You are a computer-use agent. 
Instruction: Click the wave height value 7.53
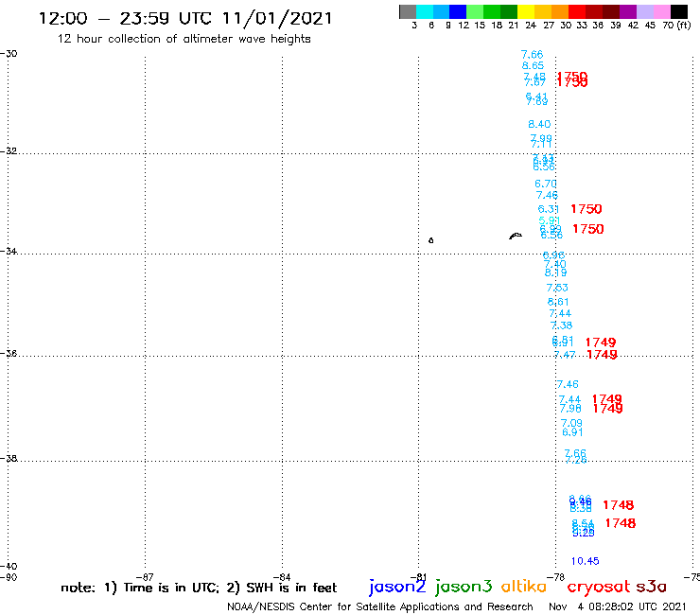pos(557,288)
